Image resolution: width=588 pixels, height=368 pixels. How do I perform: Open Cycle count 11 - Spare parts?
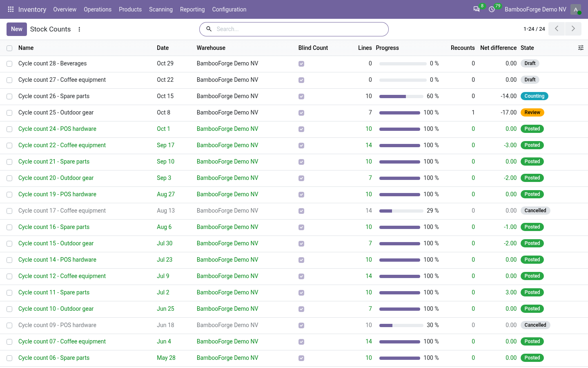pyautogui.click(x=54, y=292)
